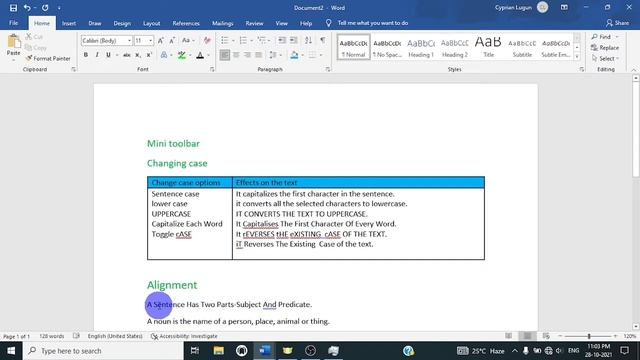The width and height of the screenshot is (640, 360).
Task: Adjust the zoom slider handle
Action: pyautogui.click(x=589, y=336)
